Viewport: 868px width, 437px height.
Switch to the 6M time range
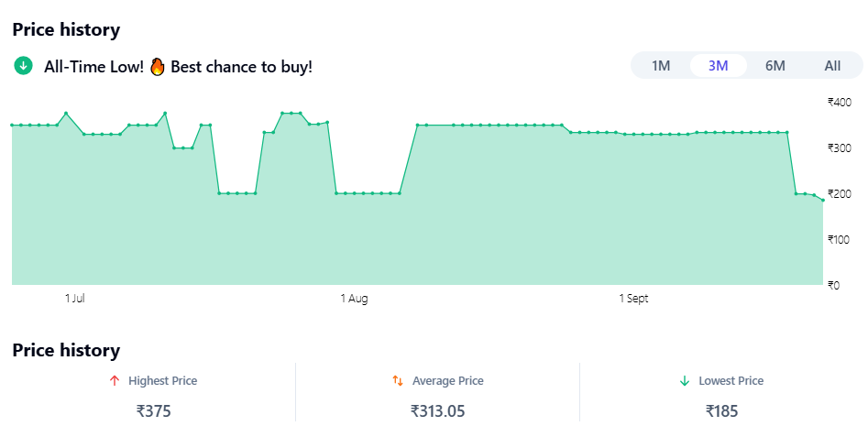(x=775, y=66)
